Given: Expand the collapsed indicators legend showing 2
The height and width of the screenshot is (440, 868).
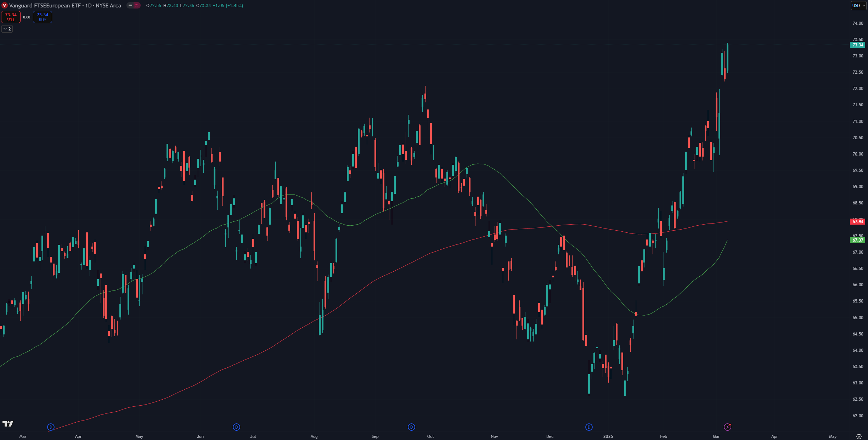Looking at the screenshot, I should point(7,29).
